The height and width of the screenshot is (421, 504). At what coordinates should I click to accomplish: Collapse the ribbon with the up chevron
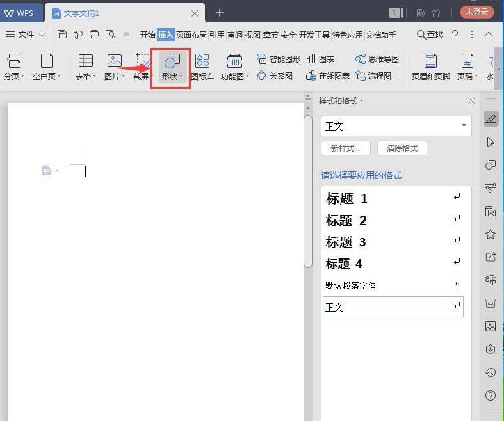tap(489, 35)
